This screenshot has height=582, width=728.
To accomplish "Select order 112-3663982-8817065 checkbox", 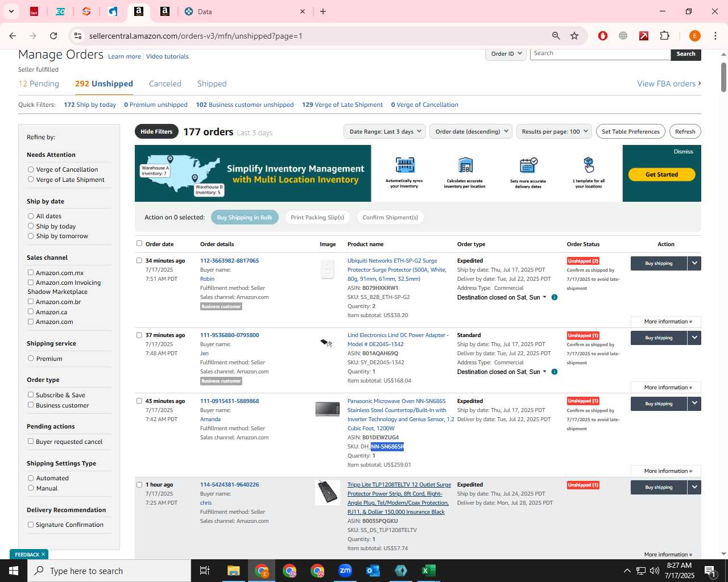I will click(x=139, y=261).
